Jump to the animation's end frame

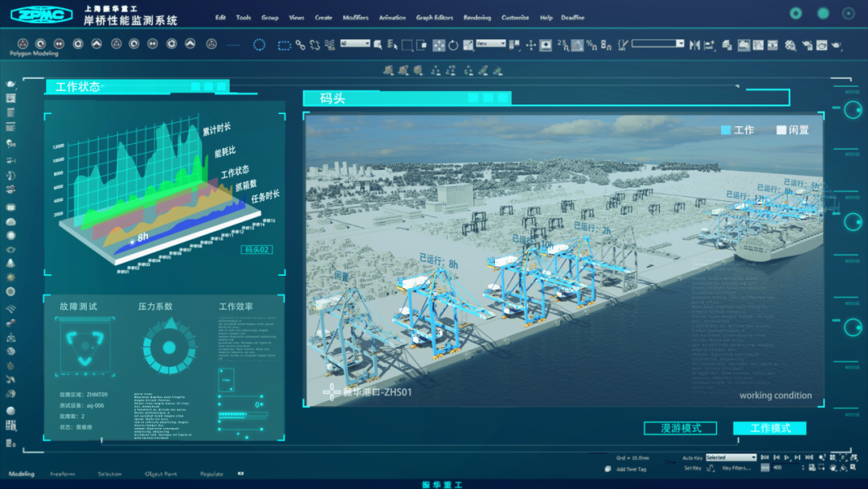point(809,457)
